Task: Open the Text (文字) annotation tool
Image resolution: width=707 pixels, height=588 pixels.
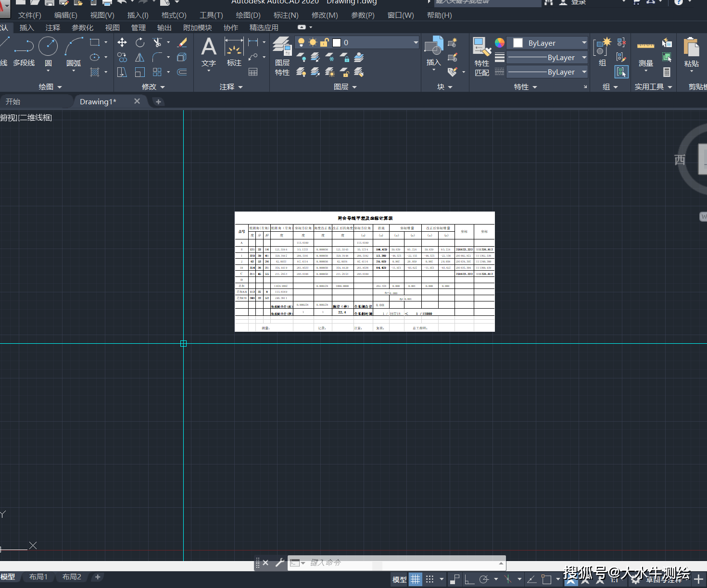Action: [209, 51]
